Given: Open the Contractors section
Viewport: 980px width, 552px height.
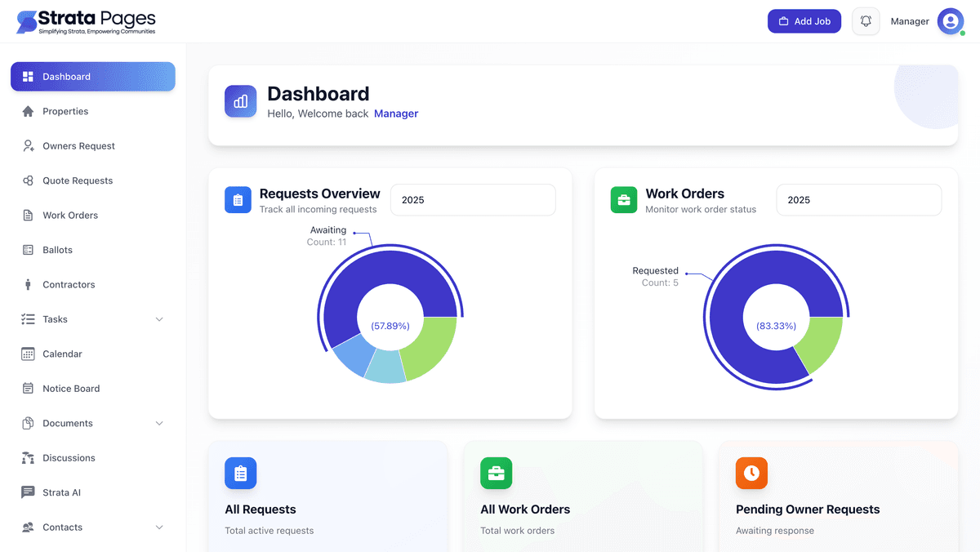Looking at the screenshot, I should [69, 284].
